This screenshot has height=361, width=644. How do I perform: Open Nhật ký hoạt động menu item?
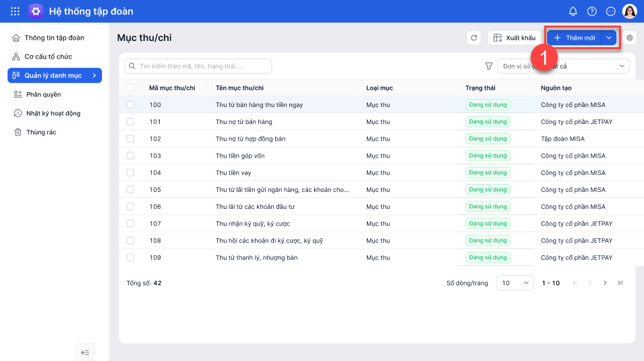click(x=55, y=113)
